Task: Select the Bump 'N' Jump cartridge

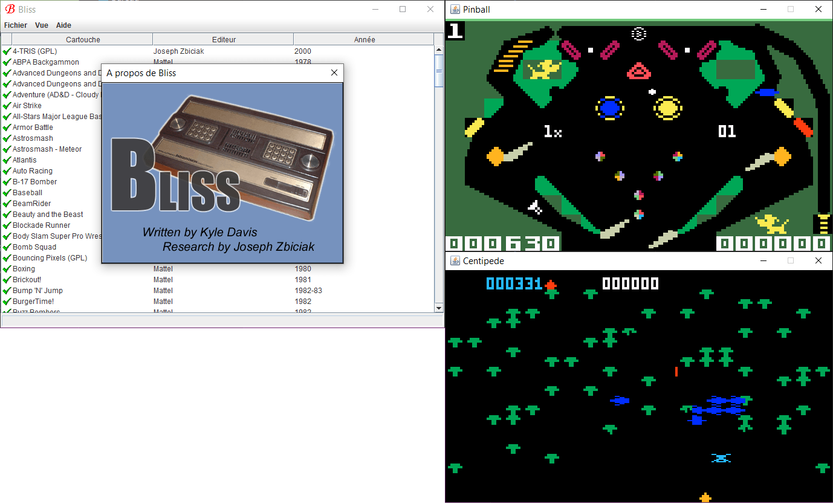Action: tap(37, 291)
